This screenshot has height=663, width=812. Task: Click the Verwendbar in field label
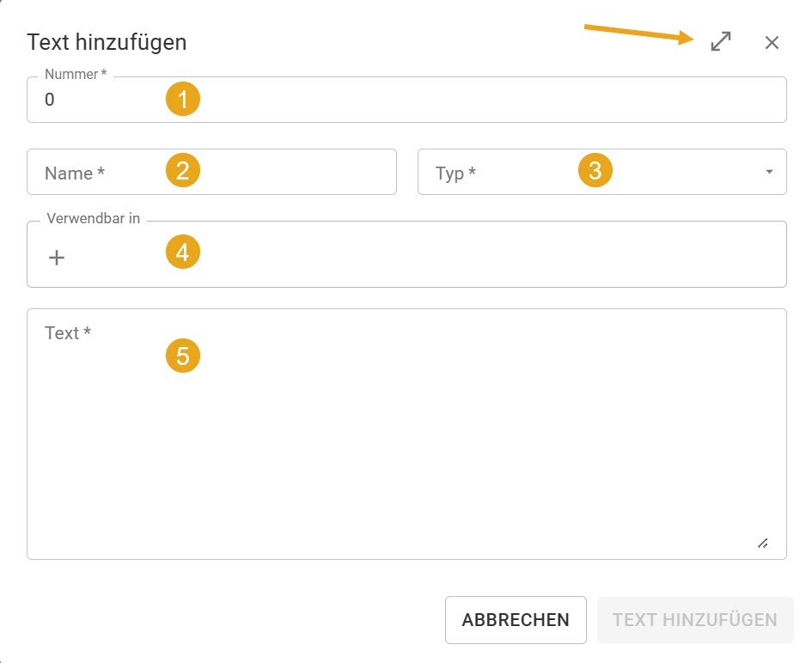click(92, 219)
